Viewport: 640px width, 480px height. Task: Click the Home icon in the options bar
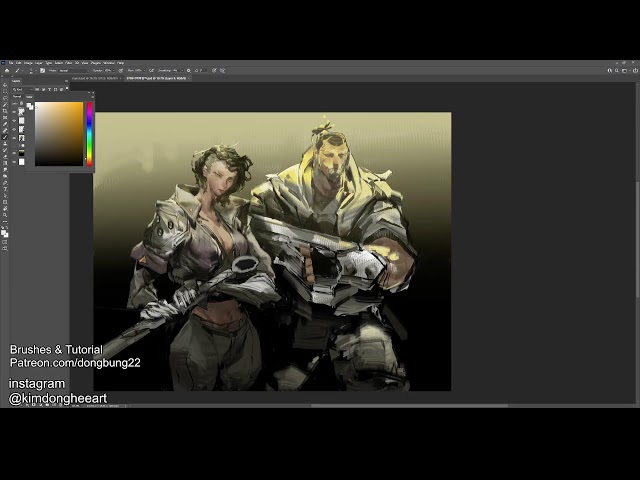coord(7,71)
